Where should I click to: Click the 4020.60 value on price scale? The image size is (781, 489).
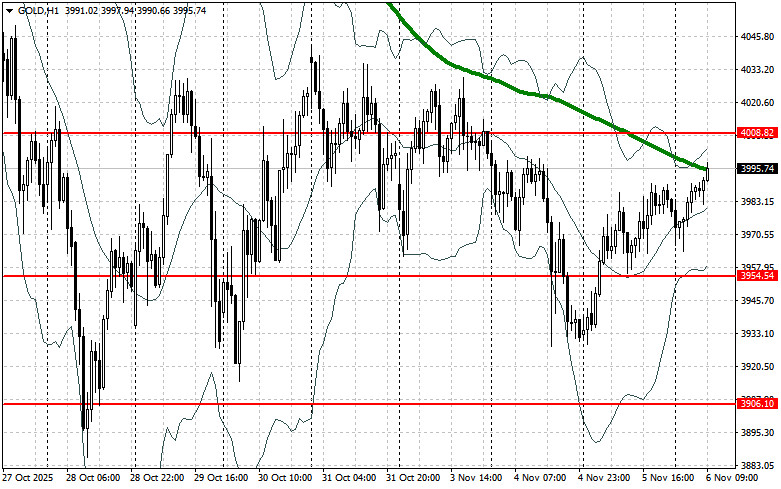(x=759, y=102)
